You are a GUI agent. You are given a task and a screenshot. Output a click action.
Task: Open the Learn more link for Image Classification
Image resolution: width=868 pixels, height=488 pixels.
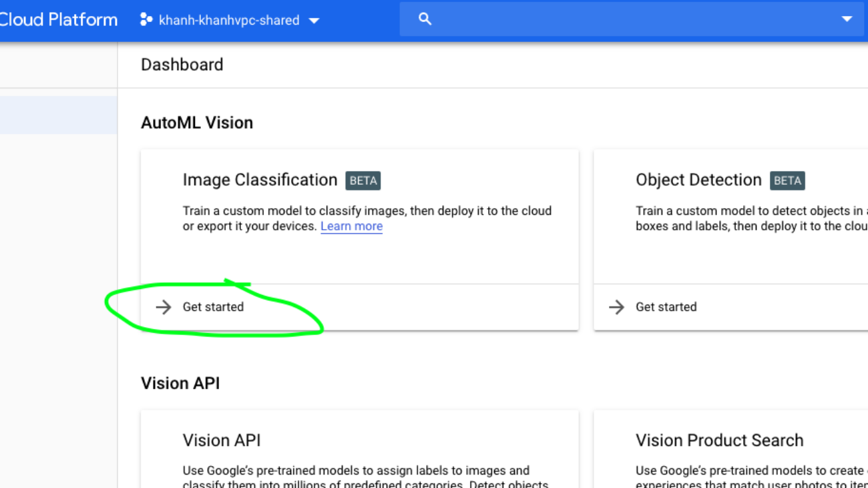pos(351,226)
